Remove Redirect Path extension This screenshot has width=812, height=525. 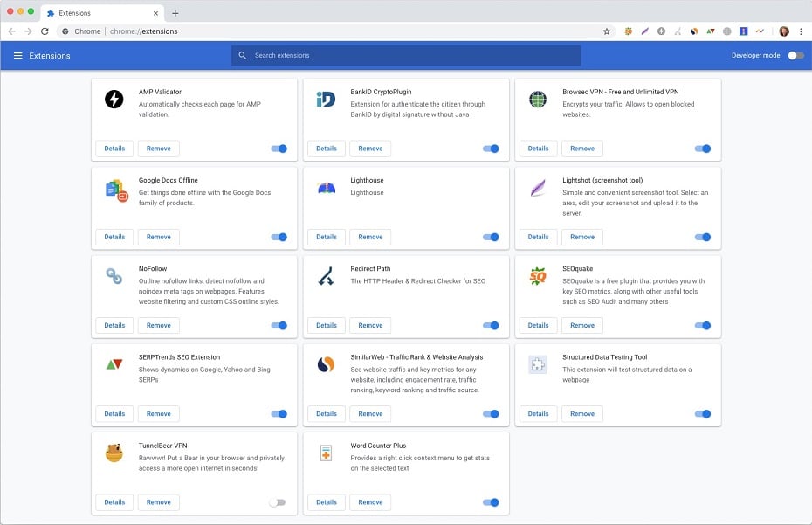(x=370, y=326)
